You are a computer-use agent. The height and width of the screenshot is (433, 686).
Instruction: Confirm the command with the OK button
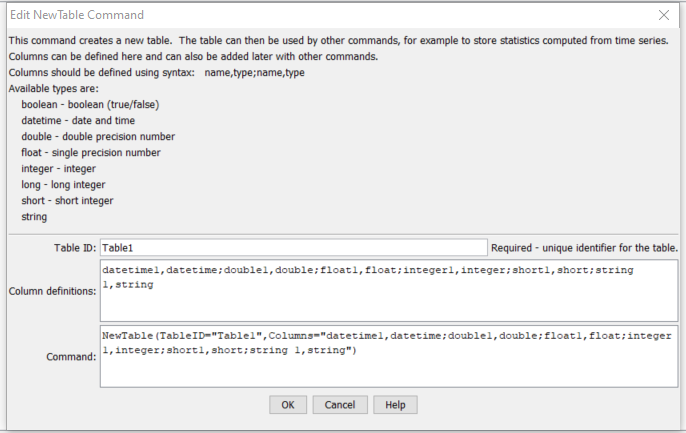click(288, 405)
